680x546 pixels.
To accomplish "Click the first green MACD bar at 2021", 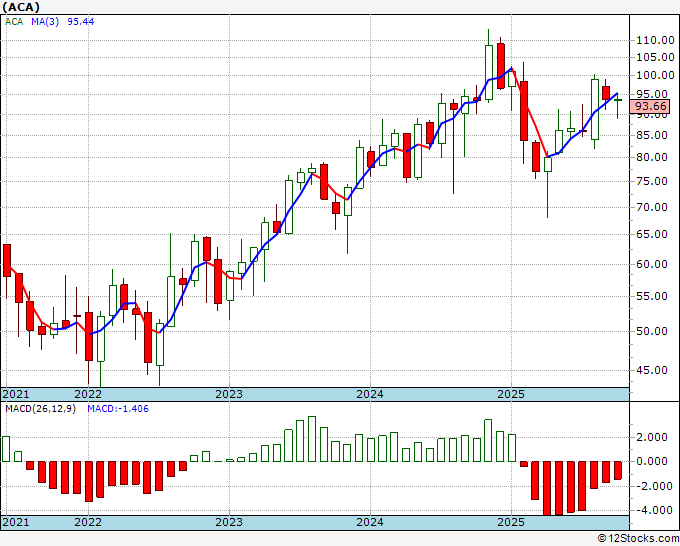I will pyautogui.click(x=6, y=449).
